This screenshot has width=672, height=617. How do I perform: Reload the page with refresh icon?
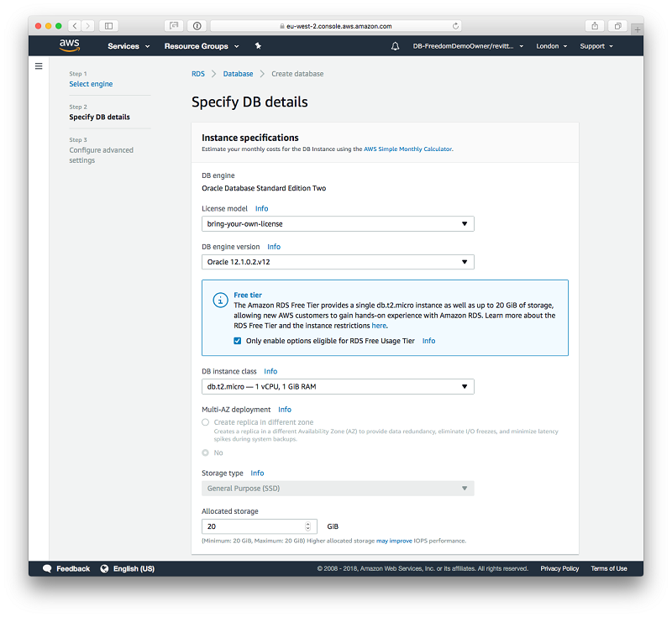(x=456, y=26)
